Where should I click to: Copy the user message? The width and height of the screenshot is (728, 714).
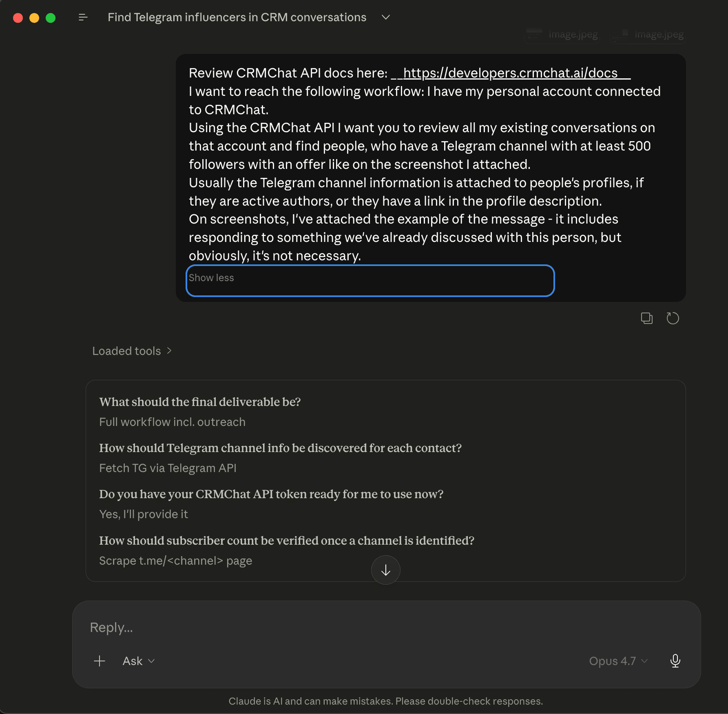point(646,318)
